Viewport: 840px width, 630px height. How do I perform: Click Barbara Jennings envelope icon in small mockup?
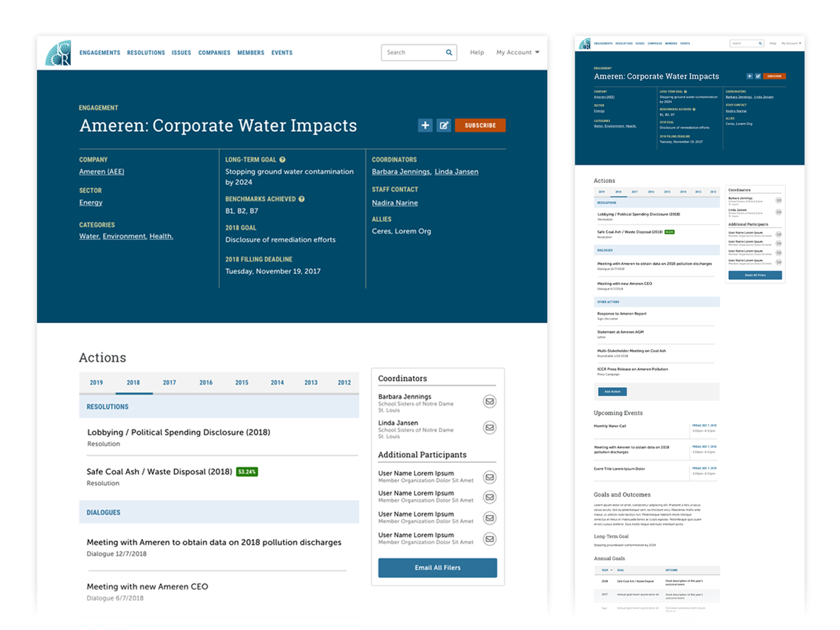coord(779,200)
